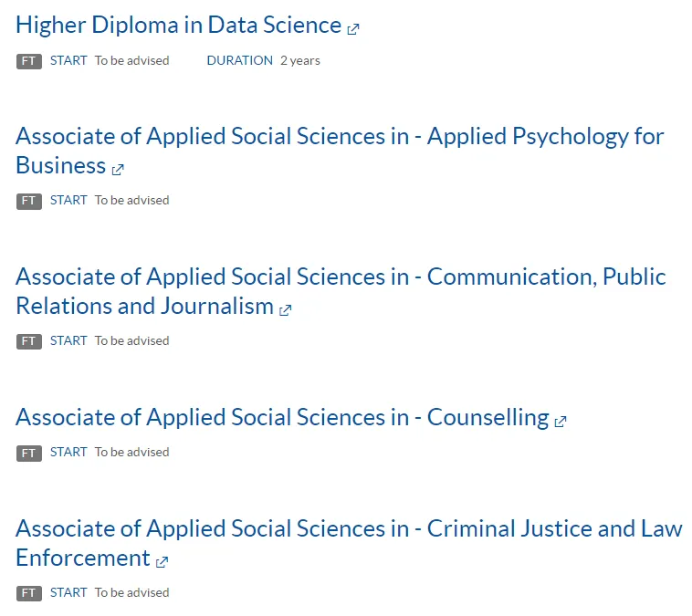Click "To be advised" under Criminal Justice course
Image resolution: width=692 pixels, height=616 pixels.
point(131,592)
